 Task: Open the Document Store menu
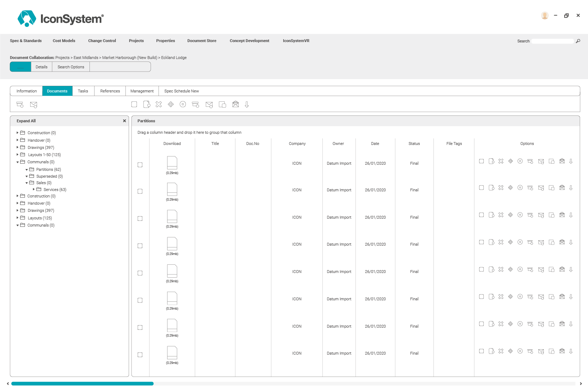coord(202,41)
